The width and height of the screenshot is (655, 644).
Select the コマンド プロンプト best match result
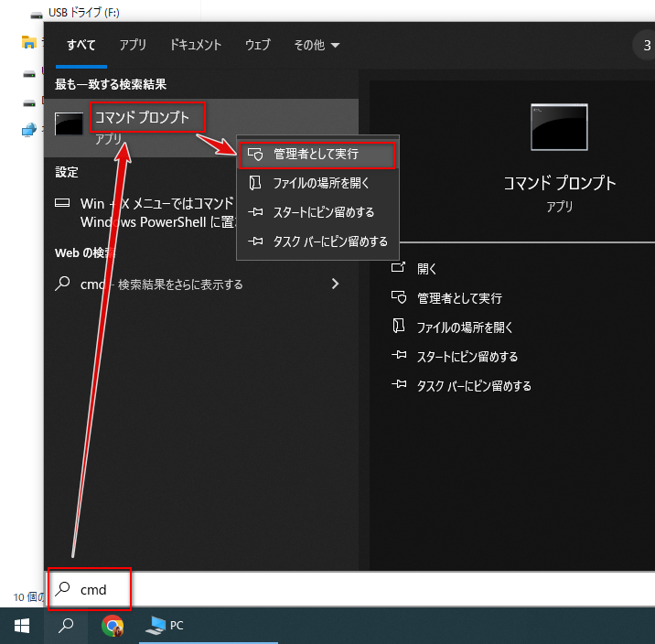(x=201, y=128)
